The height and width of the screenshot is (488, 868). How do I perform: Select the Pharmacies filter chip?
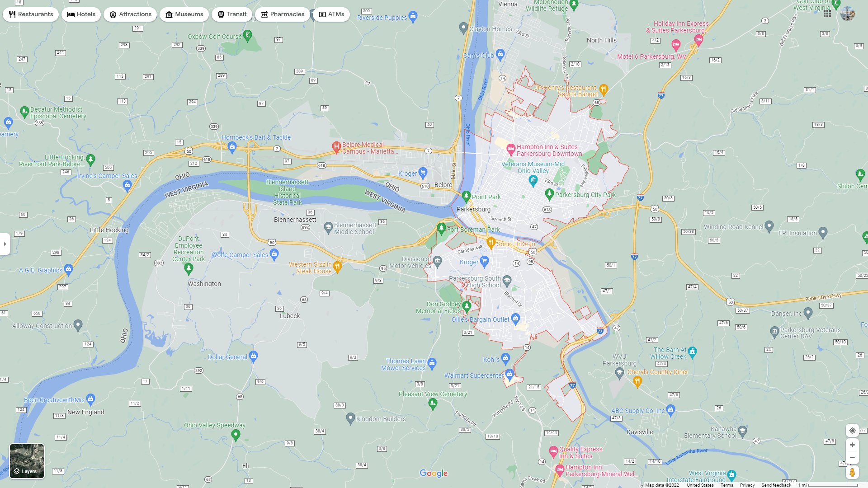point(283,14)
